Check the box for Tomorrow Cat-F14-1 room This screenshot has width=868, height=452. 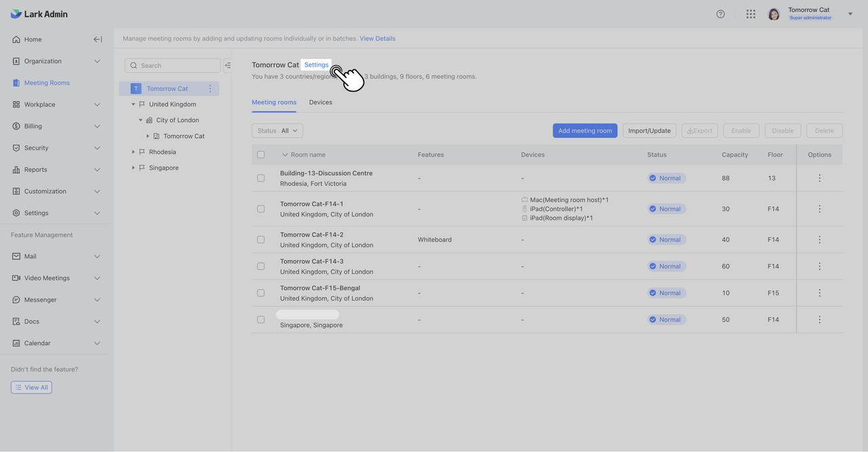click(x=261, y=209)
